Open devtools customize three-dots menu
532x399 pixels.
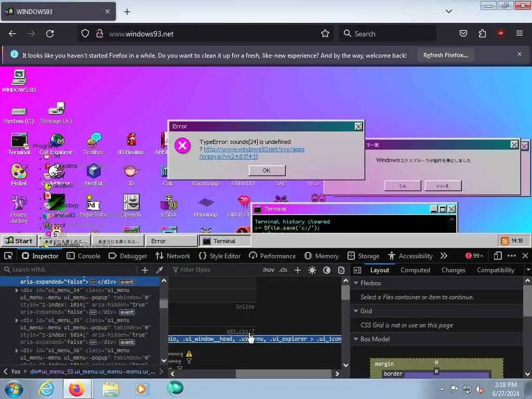tap(512, 256)
